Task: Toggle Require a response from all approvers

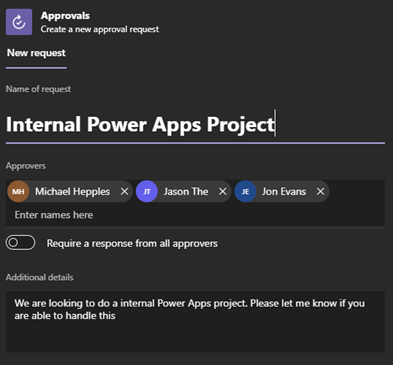Action: (20, 243)
